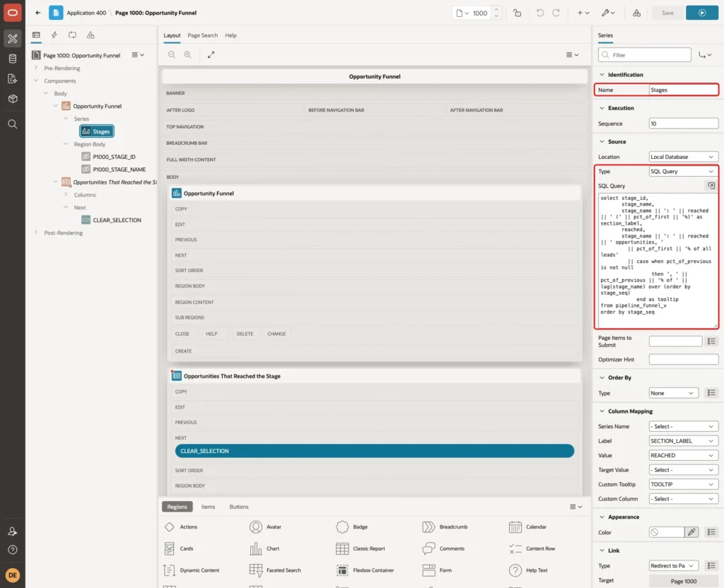Open the source Type SQL Query dropdown
Image resolution: width=724 pixels, height=588 pixels.
(684, 171)
